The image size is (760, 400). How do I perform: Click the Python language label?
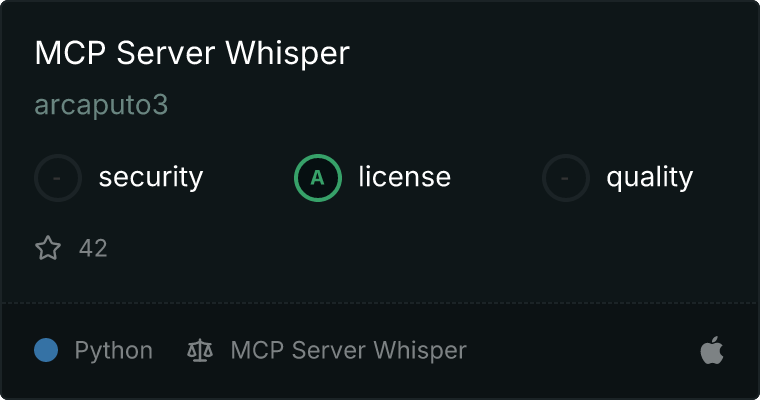(x=113, y=351)
